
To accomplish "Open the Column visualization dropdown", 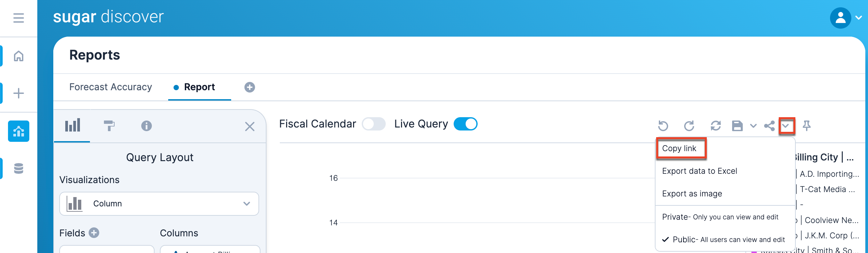I will pyautogui.click(x=159, y=204).
